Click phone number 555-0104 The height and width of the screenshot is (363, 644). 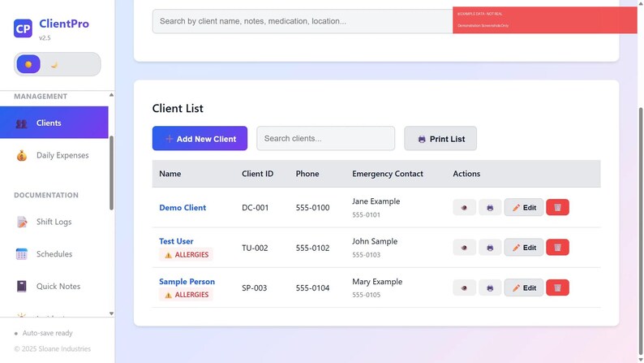point(312,288)
